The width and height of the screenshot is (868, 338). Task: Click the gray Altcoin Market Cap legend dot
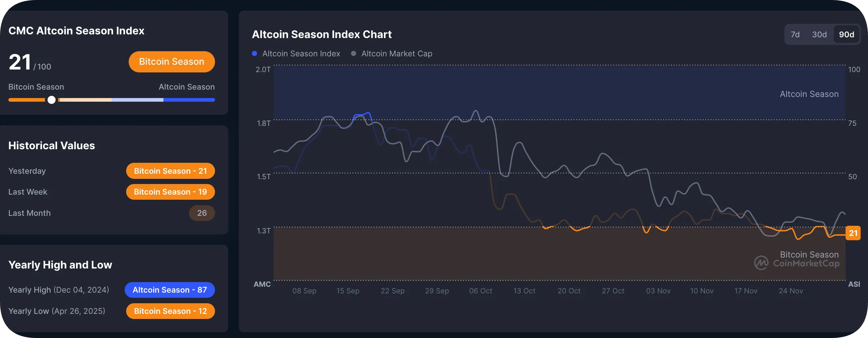(x=353, y=53)
